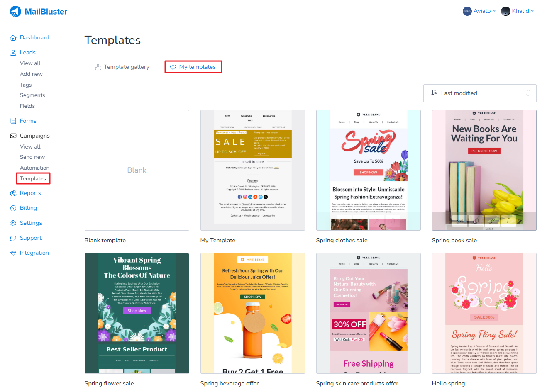Image resolution: width=547 pixels, height=392 pixels.
Task: Open Support via the chat bubble icon
Action: point(12,238)
